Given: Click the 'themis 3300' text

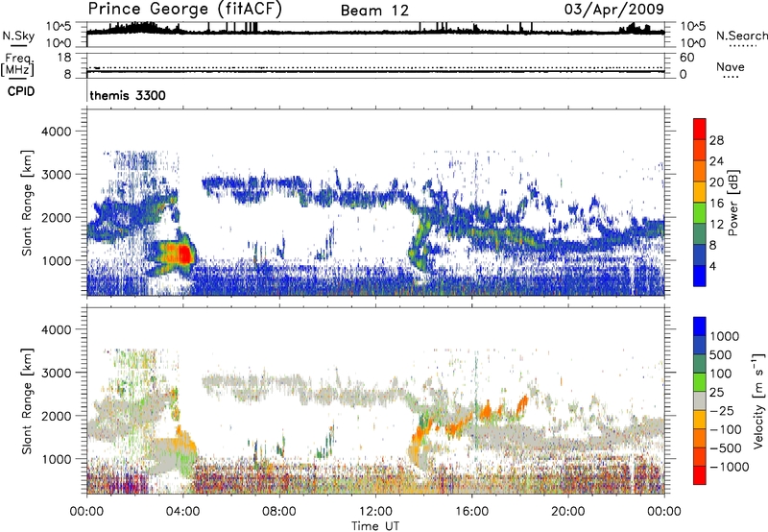Looking at the screenshot, I should point(128,95).
